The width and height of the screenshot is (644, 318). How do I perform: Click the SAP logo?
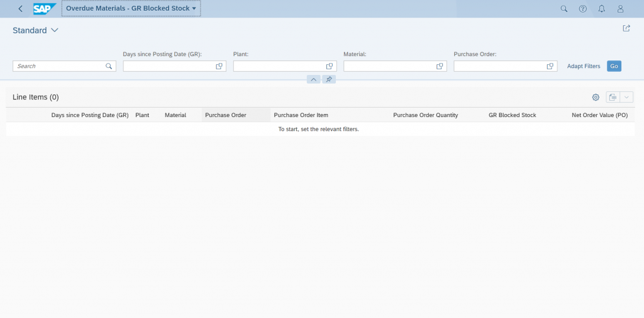(x=45, y=9)
